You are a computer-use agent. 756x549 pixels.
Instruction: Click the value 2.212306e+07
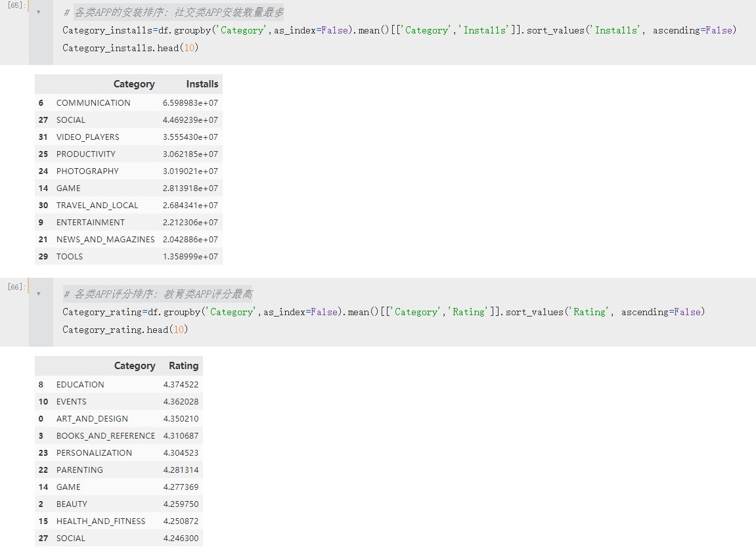pos(190,222)
